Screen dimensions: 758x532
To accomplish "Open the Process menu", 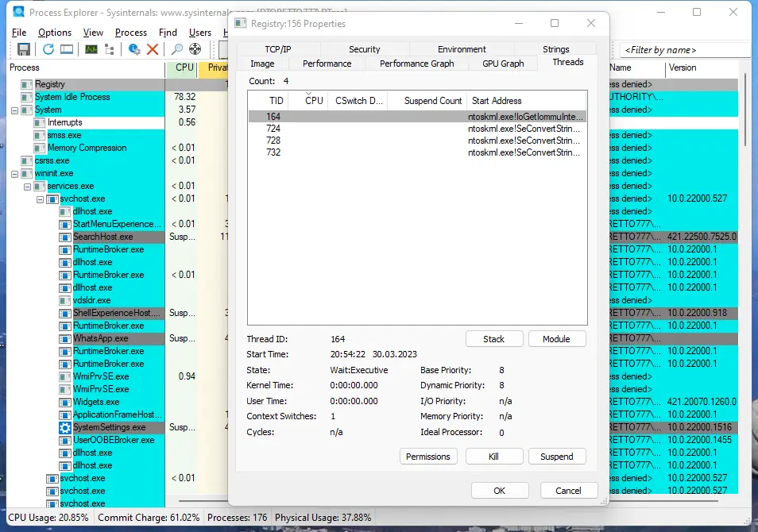I will 130,33.
